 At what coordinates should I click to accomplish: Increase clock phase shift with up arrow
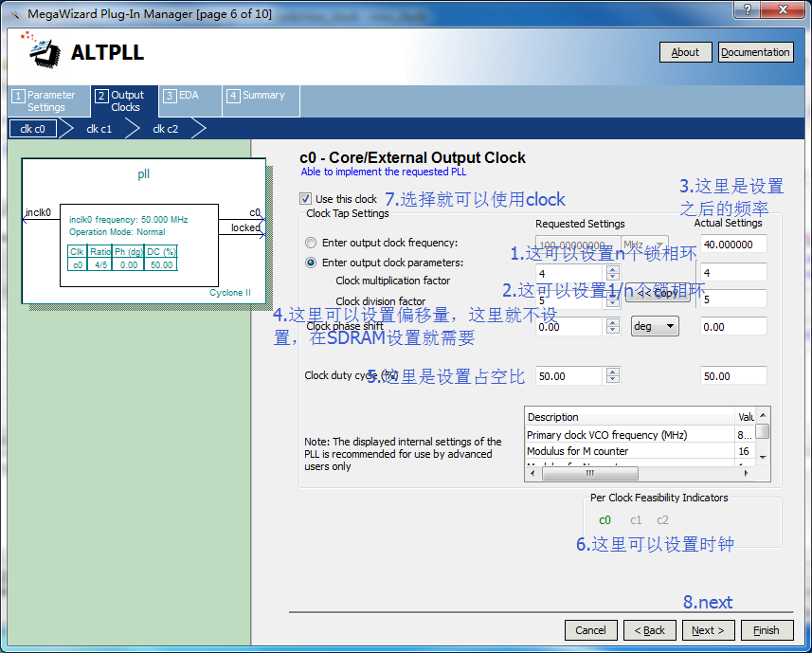[613, 322]
